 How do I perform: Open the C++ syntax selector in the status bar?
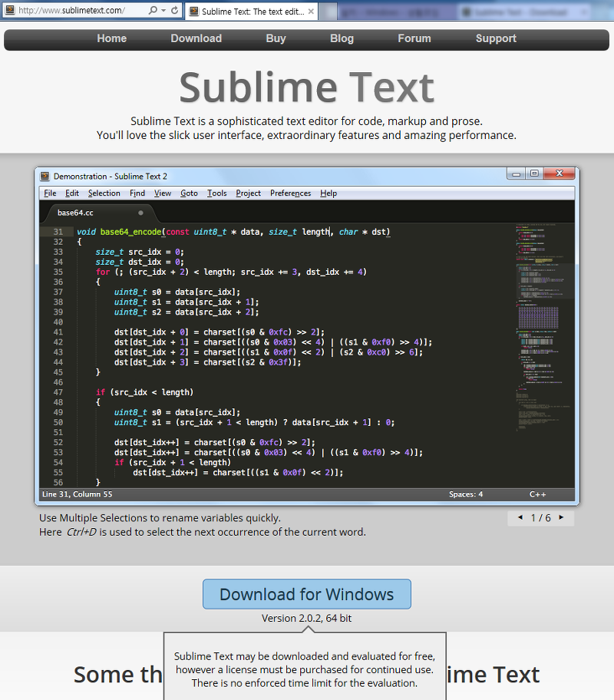pyautogui.click(x=536, y=494)
